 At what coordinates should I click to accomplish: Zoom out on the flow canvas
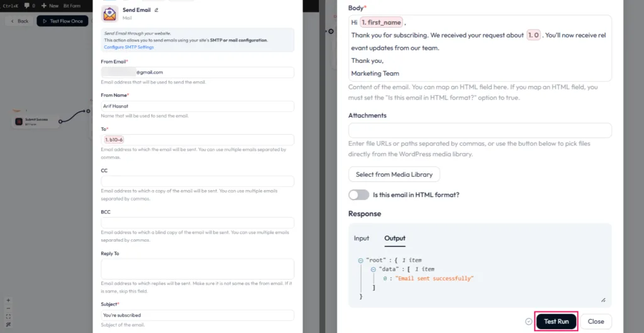(x=8, y=308)
